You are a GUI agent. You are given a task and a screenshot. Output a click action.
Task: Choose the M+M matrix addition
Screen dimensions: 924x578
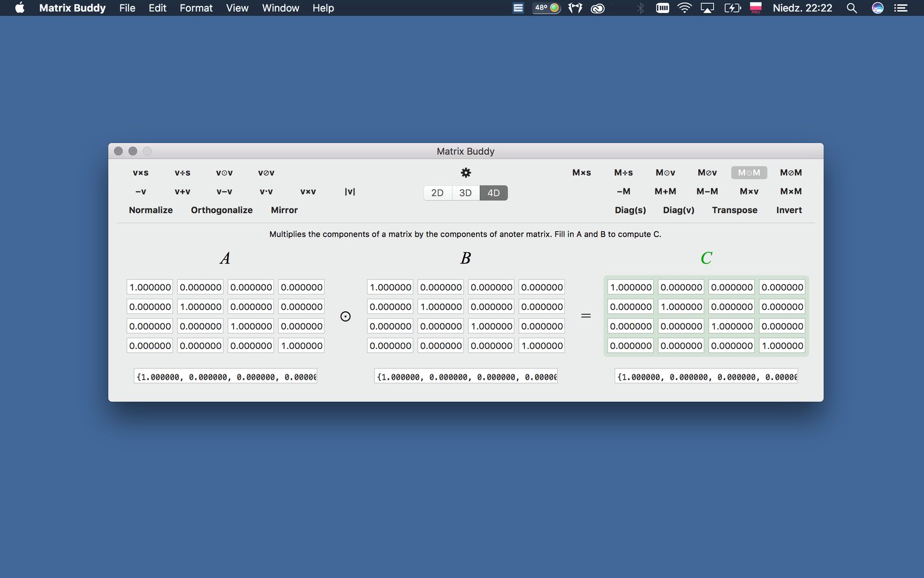tap(666, 191)
